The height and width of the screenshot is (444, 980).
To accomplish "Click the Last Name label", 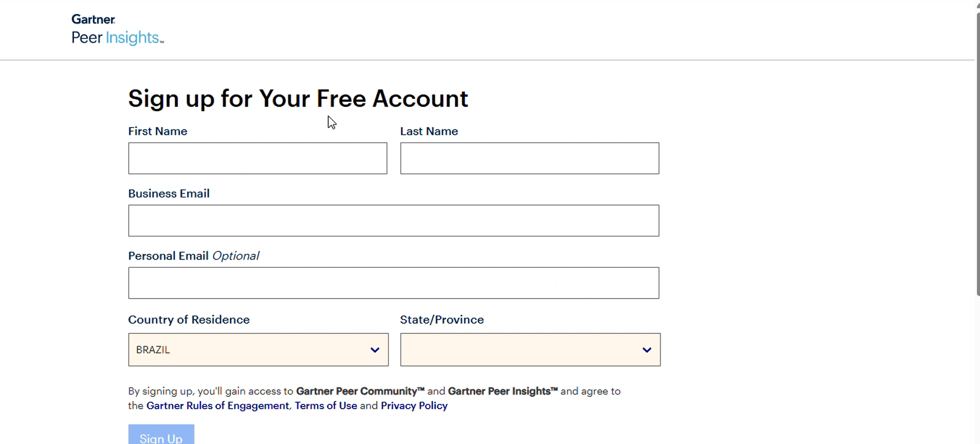I will pos(428,131).
